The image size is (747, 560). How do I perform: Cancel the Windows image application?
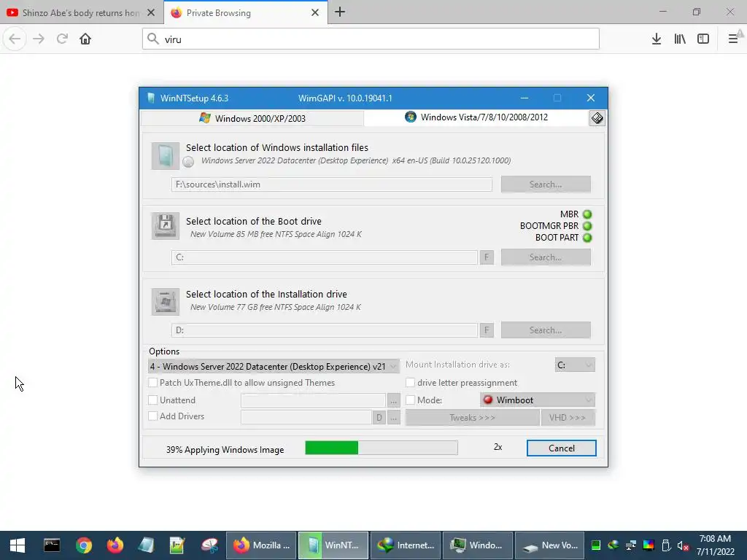pos(561,448)
